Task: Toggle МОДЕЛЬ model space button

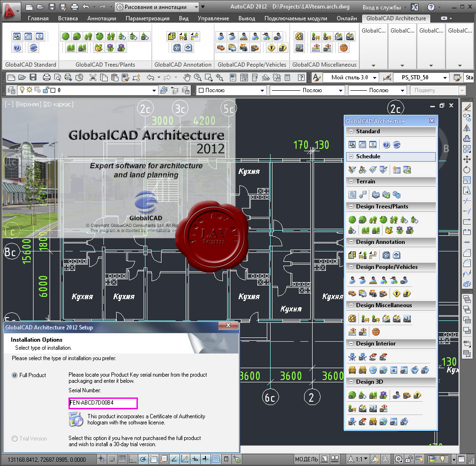Action: point(306,459)
